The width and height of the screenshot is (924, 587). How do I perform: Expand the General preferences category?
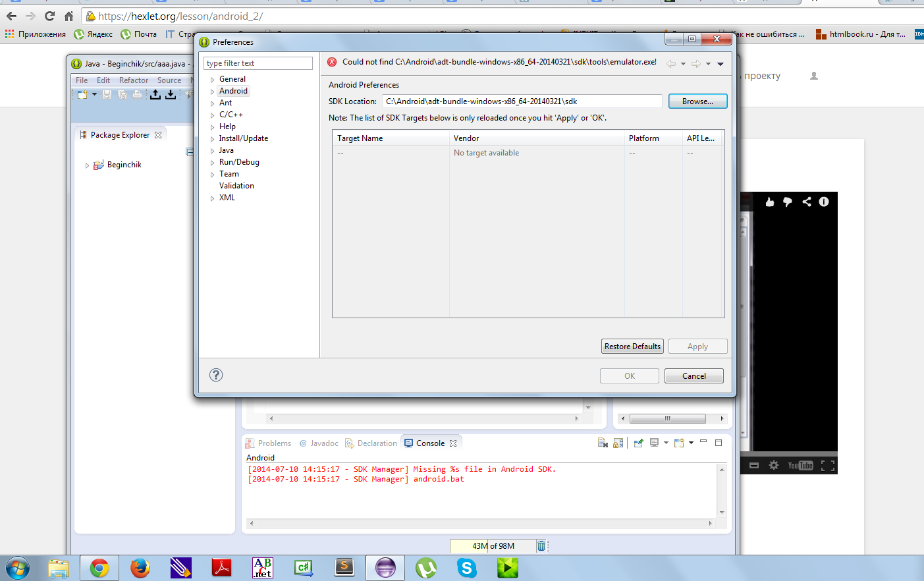tap(212, 80)
